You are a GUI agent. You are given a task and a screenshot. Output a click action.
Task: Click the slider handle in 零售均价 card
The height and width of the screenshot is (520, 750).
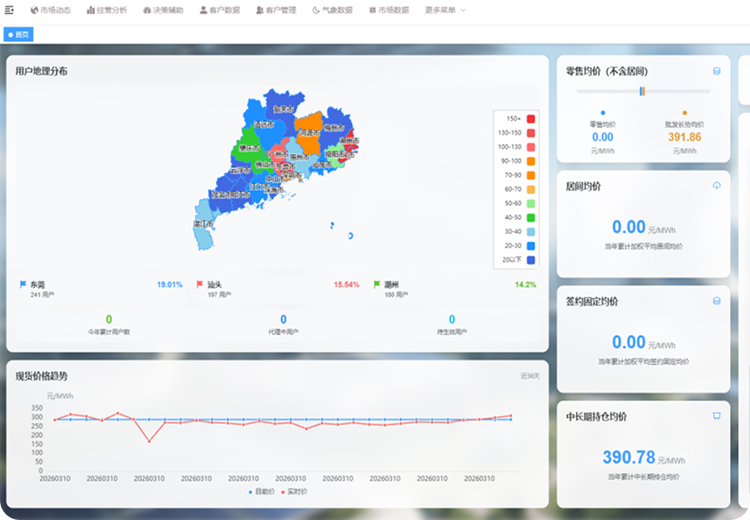642,91
